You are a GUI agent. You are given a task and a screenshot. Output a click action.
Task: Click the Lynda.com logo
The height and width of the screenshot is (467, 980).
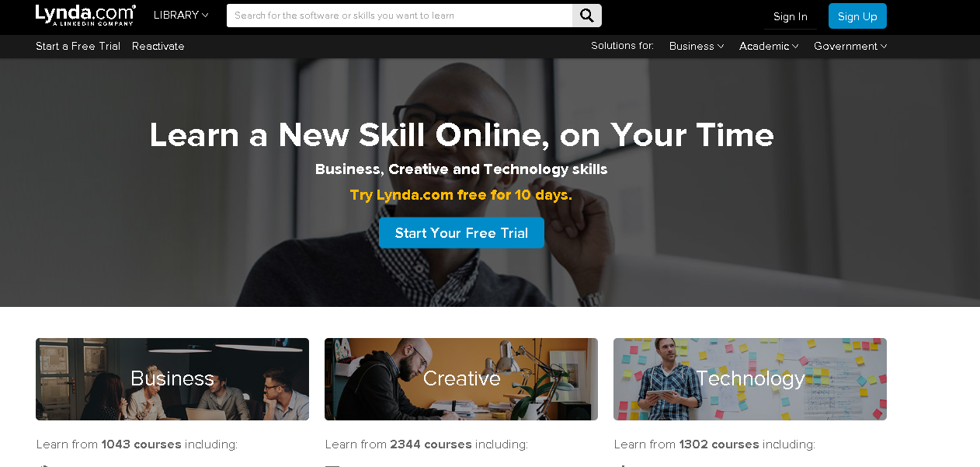[85, 15]
